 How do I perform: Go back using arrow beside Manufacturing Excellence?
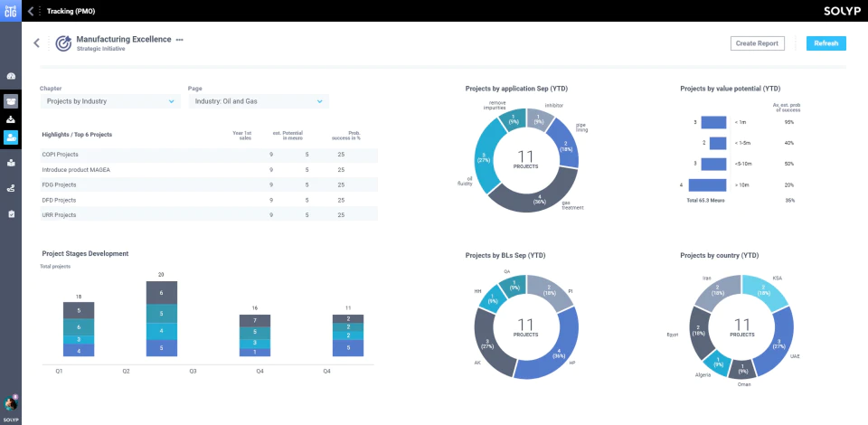pyautogui.click(x=36, y=43)
